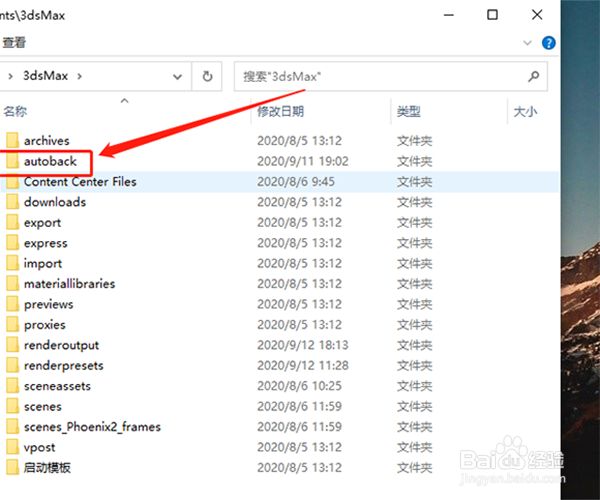Select the export folder name

[x=42, y=223]
